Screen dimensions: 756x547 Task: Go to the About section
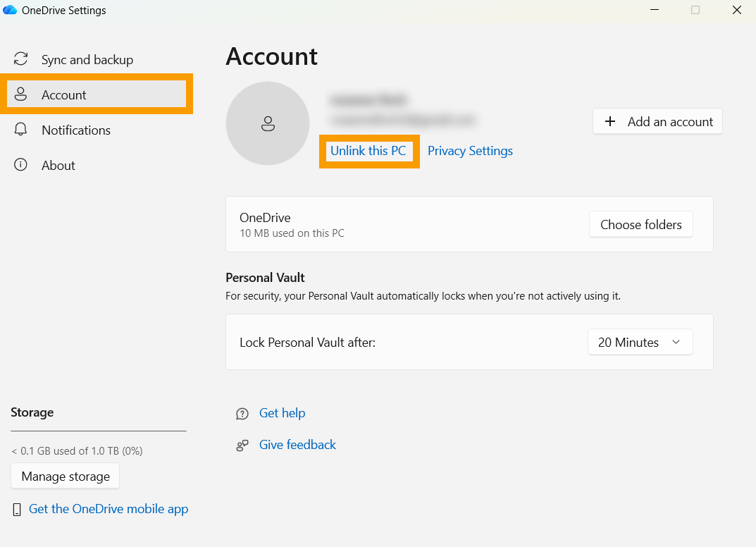[58, 166]
